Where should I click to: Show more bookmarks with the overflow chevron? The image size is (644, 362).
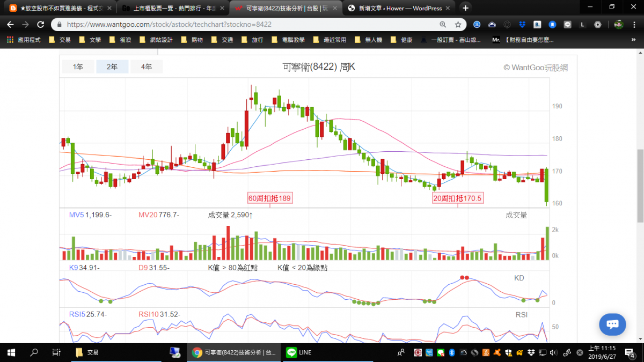[x=634, y=40]
